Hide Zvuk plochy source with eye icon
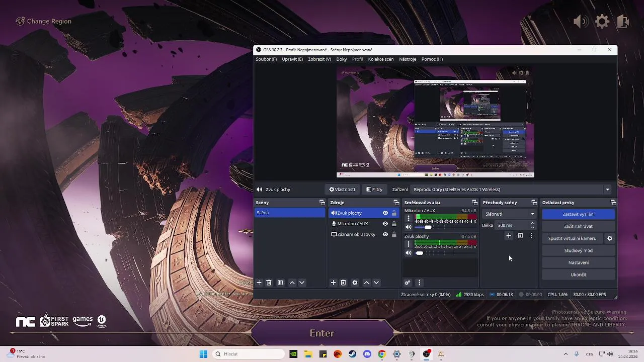644x362 pixels. coord(385,213)
